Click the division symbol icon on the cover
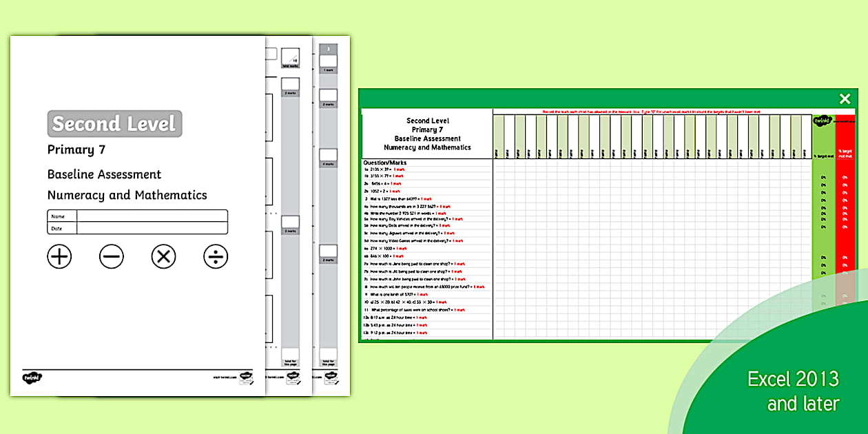The image size is (868, 434). point(216,257)
